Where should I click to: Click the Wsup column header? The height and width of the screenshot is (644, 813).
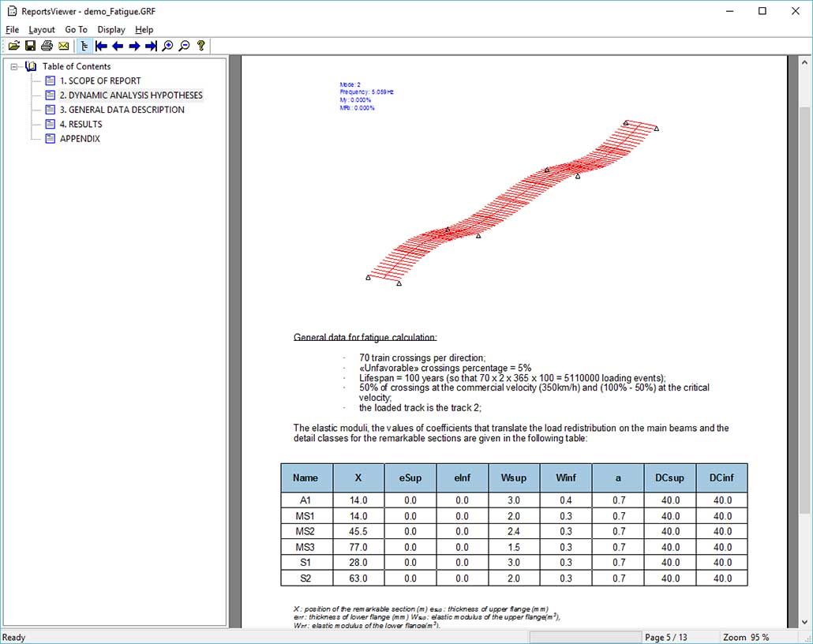[514, 477]
